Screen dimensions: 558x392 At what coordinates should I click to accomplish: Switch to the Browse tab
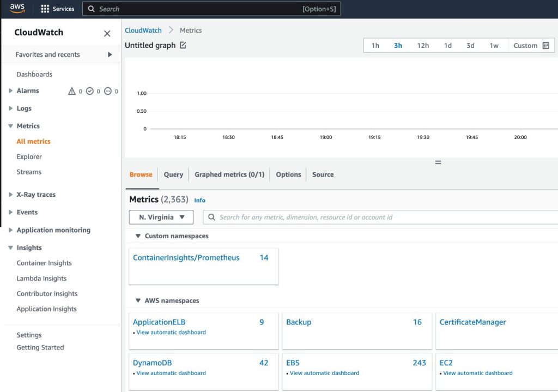(x=141, y=174)
